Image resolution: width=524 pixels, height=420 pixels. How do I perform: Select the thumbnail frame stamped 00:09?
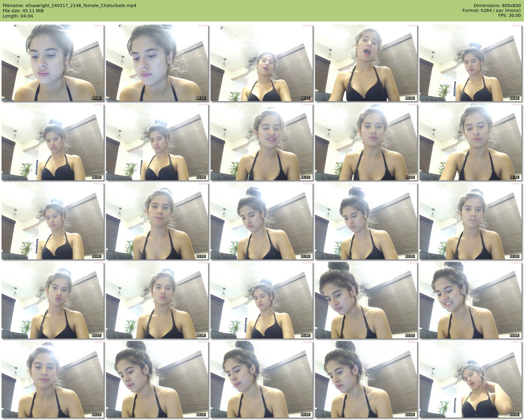point(52,63)
